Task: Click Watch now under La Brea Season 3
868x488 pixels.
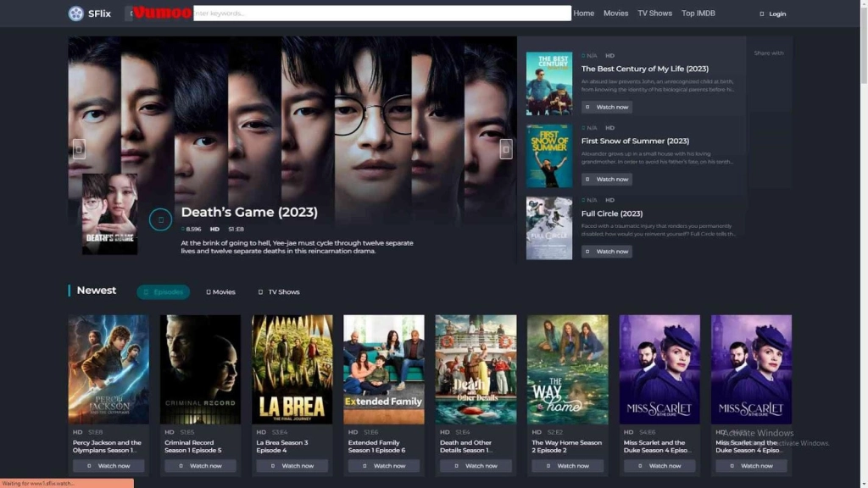Action: (x=292, y=466)
